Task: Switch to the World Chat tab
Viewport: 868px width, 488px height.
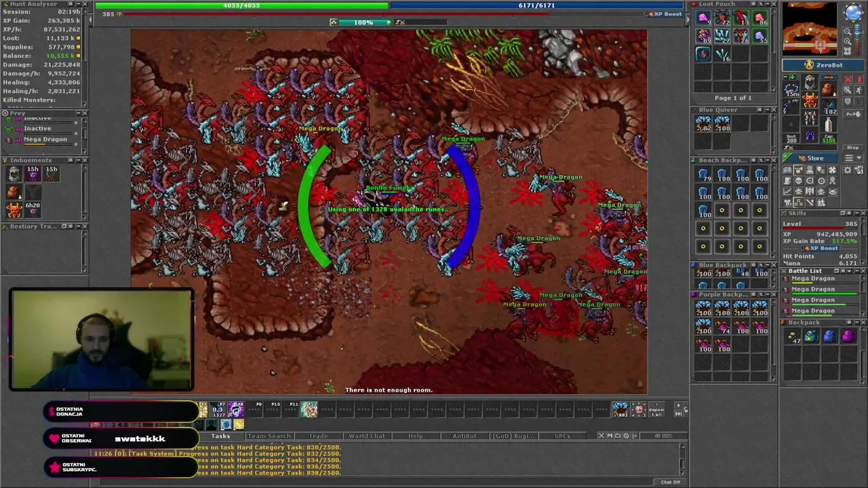Action: tap(367, 436)
